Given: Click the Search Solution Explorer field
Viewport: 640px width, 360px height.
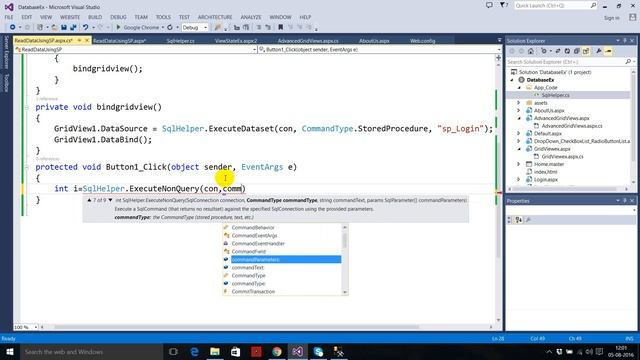Looking at the screenshot, I should (566, 62).
